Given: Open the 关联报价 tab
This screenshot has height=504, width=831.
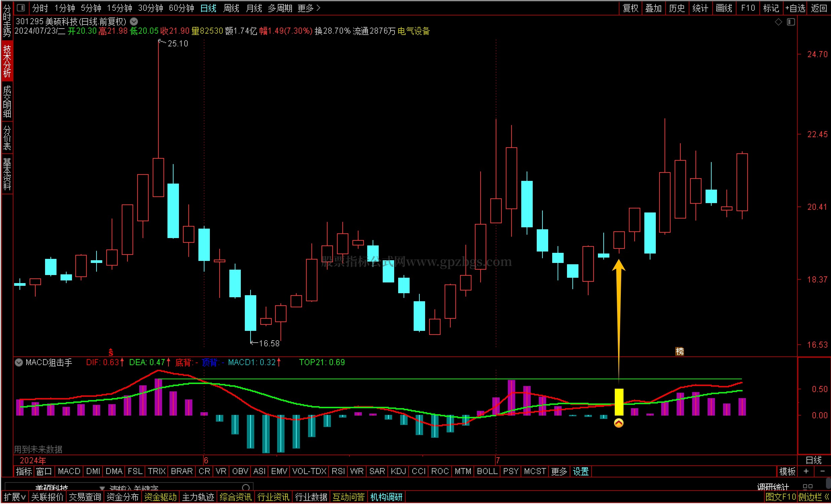Looking at the screenshot, I should point(47,497).
